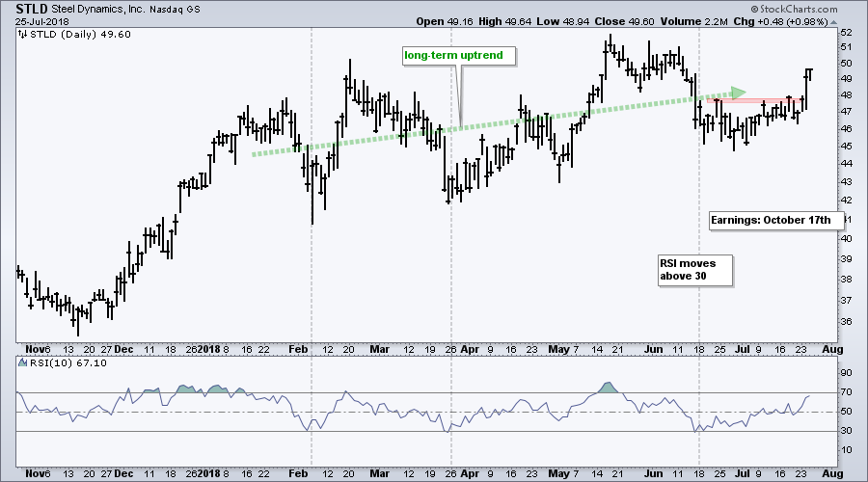
Task: Click the Open 49.16 value
Action: click(x=444, y=21)
